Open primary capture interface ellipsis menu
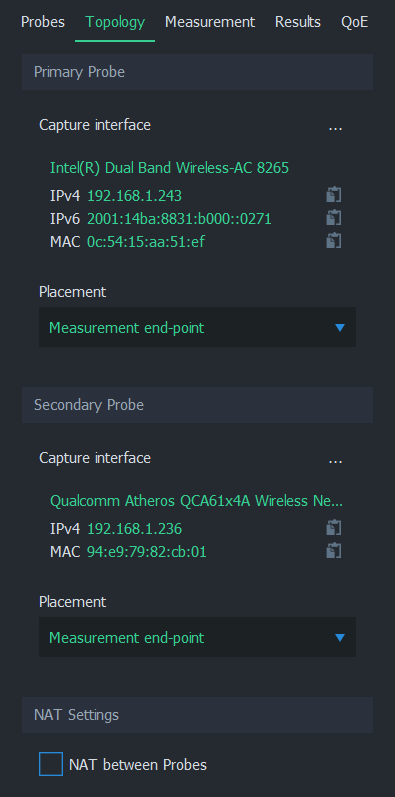395x797 pixels. point(335,126)
